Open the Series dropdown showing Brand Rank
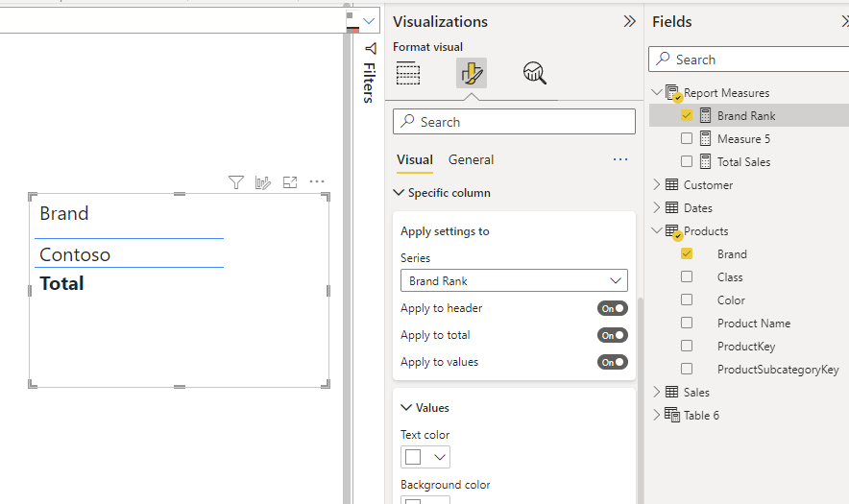 514,281
